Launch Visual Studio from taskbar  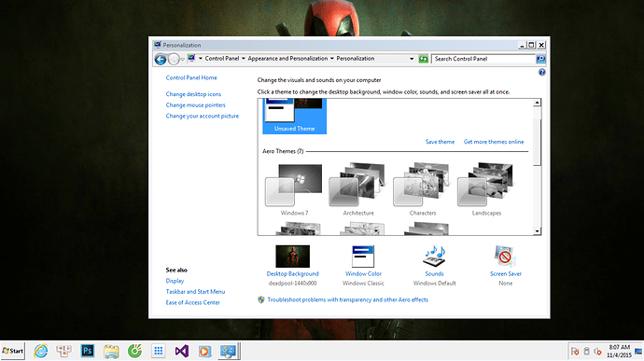click(182, 351)
